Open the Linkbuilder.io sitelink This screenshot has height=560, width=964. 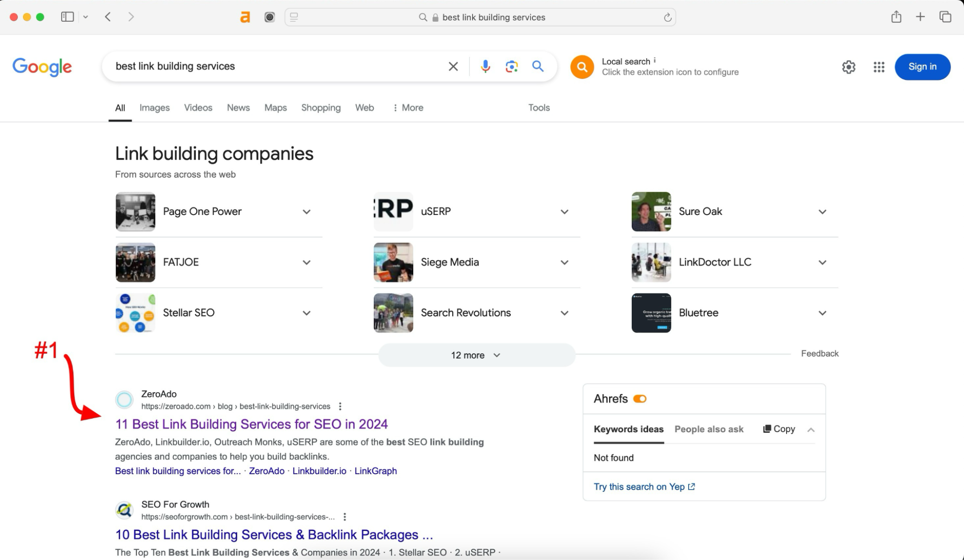point(319,471)
